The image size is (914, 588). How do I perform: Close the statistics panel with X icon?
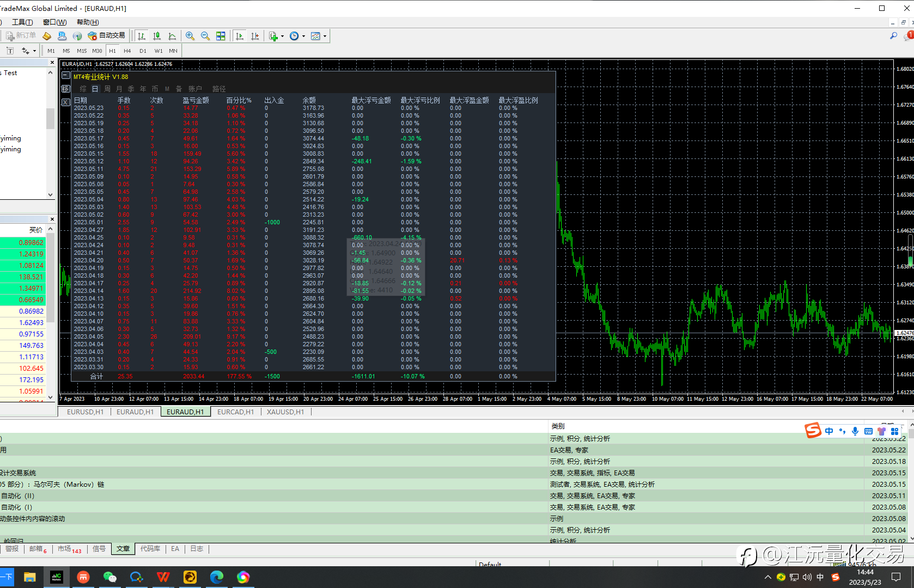coord(66,102)
